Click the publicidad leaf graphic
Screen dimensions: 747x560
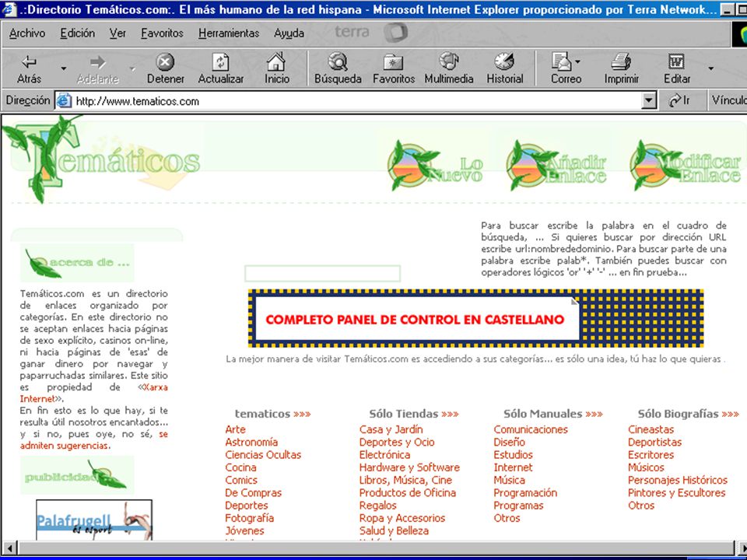tap(77, 475)
